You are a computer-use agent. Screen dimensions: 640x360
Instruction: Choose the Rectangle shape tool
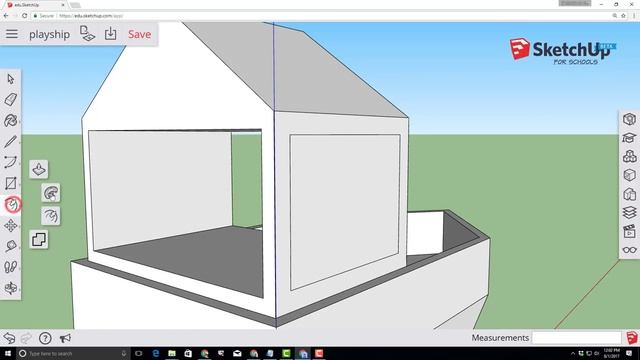point(11,183)
